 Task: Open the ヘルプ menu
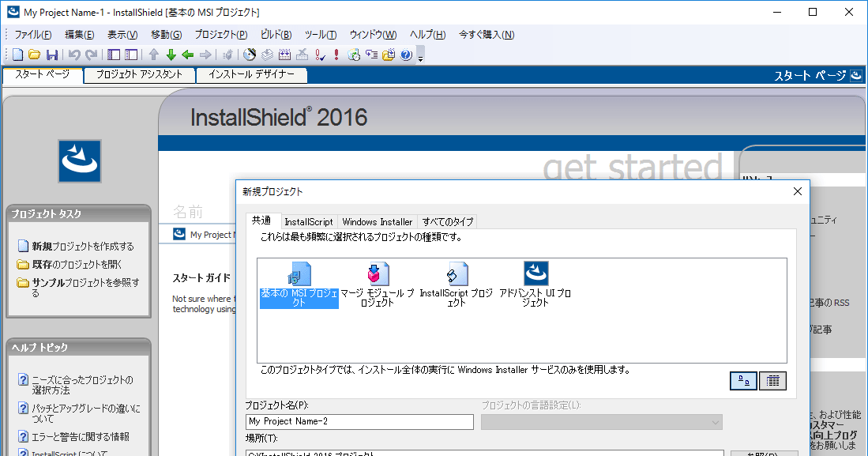point(427,34)
